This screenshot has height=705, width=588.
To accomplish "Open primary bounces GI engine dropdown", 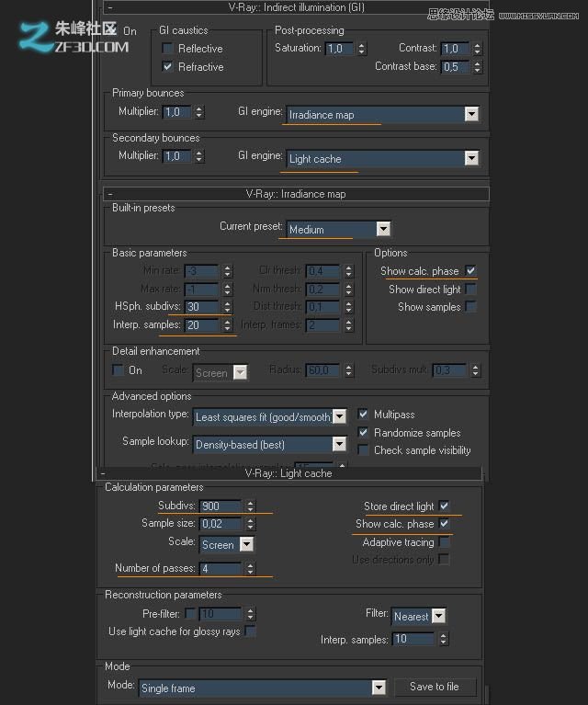I will click(471, 115).
